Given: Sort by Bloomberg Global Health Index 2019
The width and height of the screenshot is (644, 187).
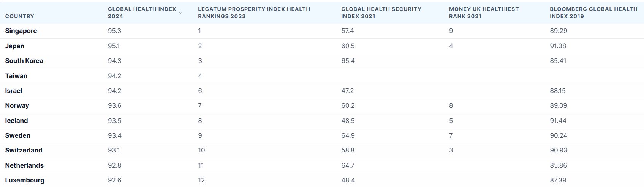Looking at the screenshot, I should click(593, 13).
